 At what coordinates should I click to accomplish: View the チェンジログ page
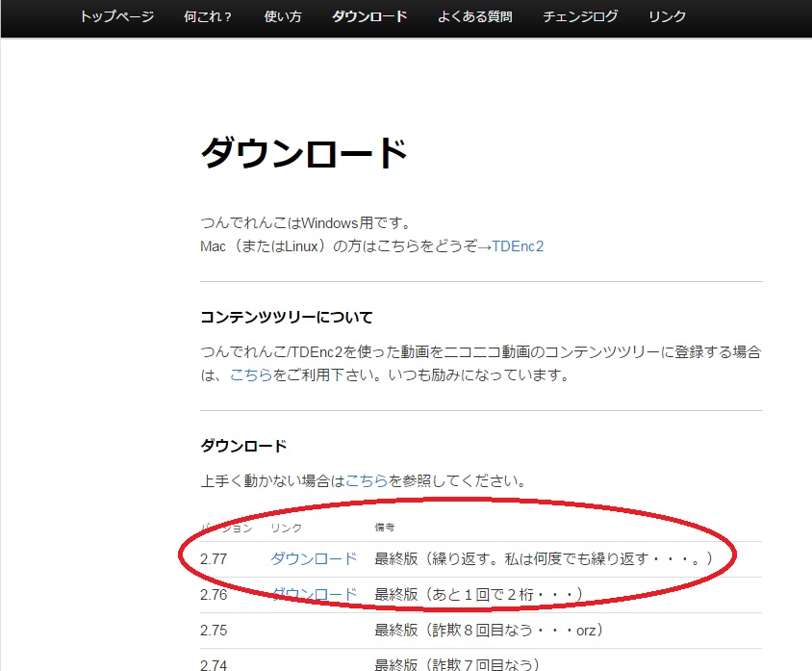578,16
